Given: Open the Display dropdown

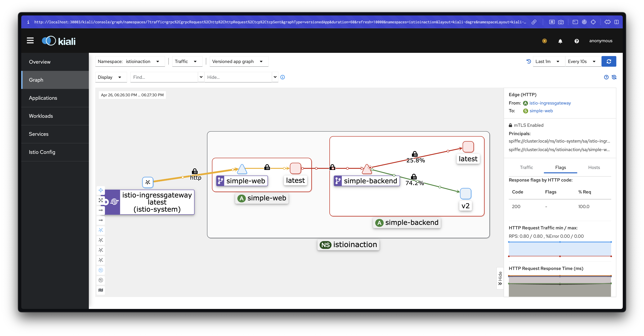Looking at the screenshot, I should tap(111, 77).
